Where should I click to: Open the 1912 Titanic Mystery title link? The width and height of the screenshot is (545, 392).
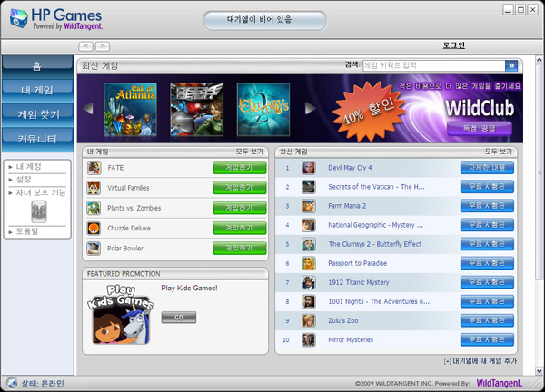click(x=359, y=282)
